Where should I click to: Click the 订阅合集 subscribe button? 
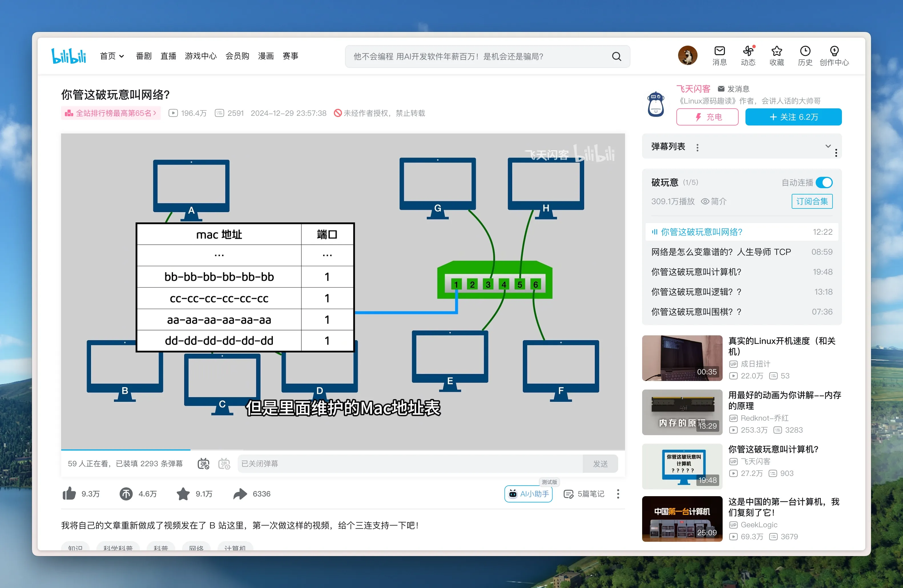812,201
